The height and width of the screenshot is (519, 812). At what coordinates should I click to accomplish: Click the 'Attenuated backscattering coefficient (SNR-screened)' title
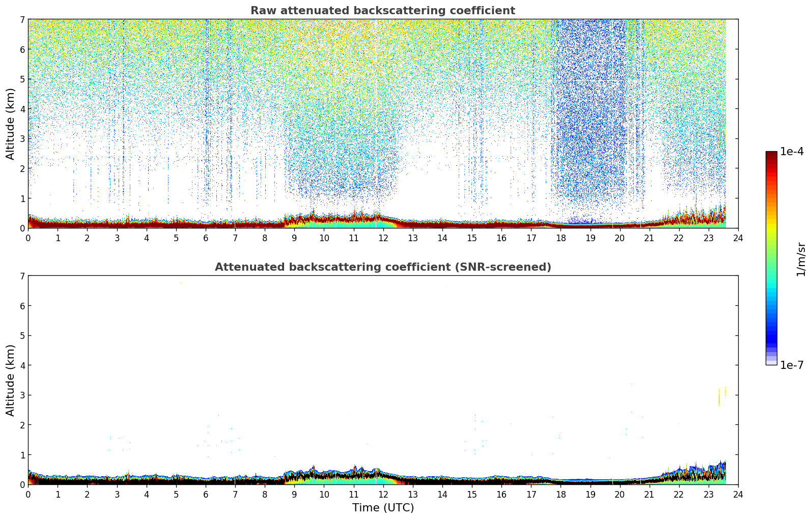(x=383, y=267)
